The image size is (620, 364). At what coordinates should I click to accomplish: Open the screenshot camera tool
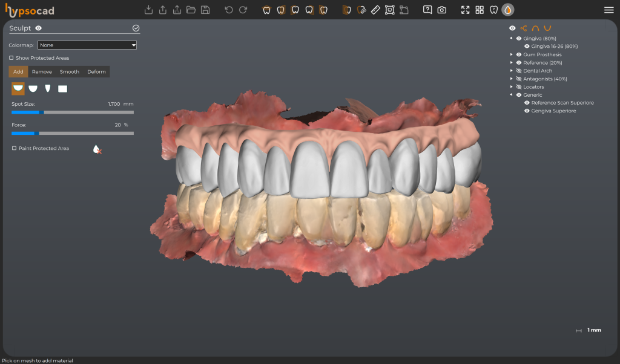(x=442, y=10)
